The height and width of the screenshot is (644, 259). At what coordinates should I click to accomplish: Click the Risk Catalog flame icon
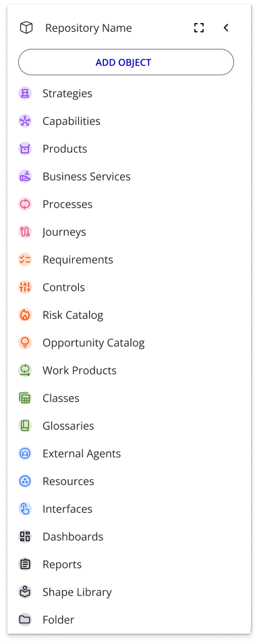[x=25, y=316]
